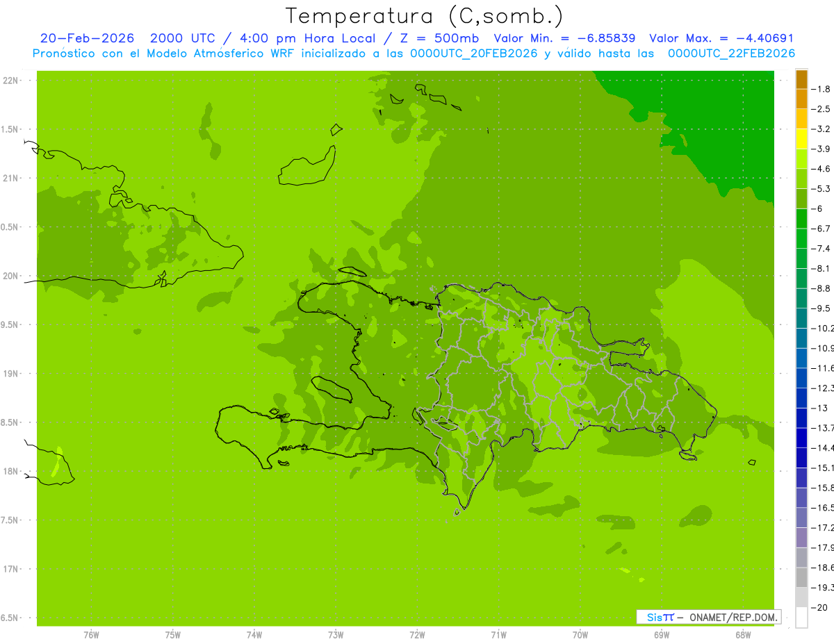Click the '18N' latitude axis label
Screen dimensions: 834x644
coord(11,471)
